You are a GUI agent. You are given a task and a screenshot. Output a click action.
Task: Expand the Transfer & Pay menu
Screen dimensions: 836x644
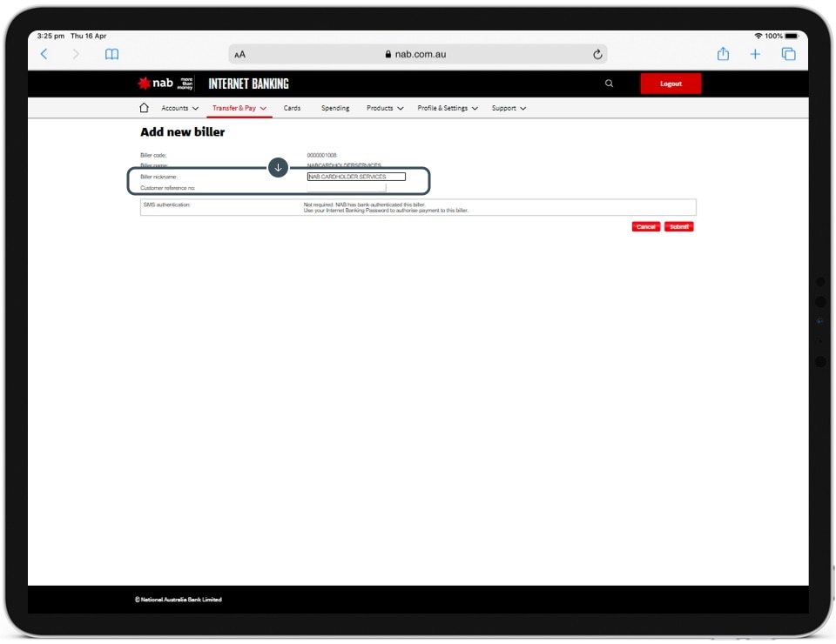coord(239,108)
